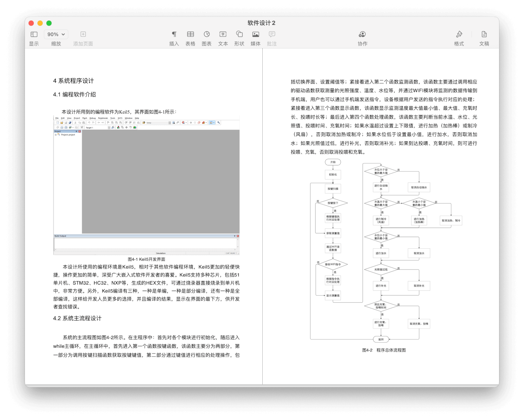Screen dimensions: 524x420
Task: Click the '显示测量值' flowchart box
Action: click(x=333, y=295)
